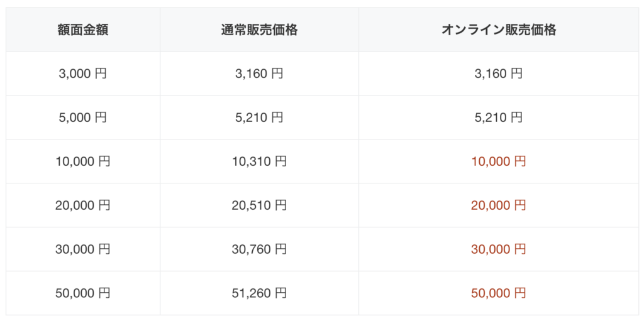Click the red 30,000 円 online price
The image size is (644, 321).
pyautogui.click(x=499, y=249)
